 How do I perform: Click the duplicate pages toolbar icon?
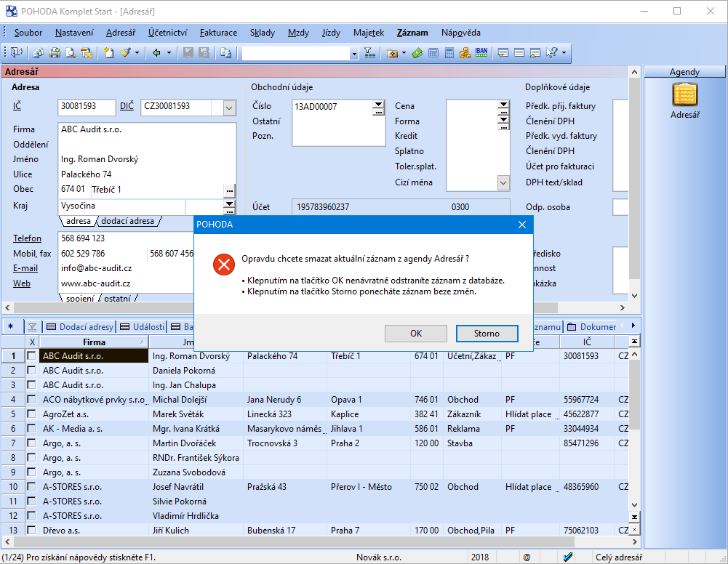click(x=225, y=53)
